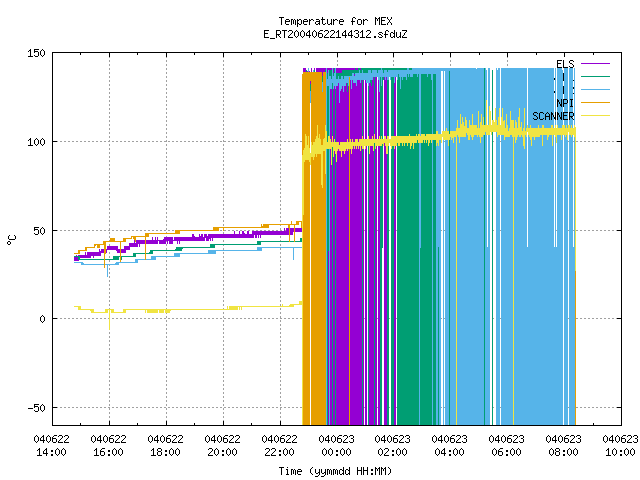
Task: Click the x-axis label '040622 18:00'
Action: 165,446
